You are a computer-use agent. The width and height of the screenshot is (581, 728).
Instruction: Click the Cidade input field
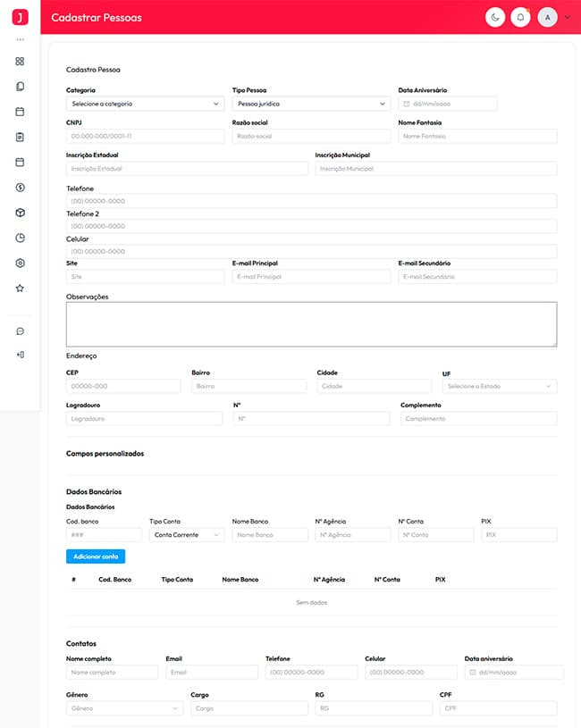pyautogui.click(x=375, y=386)
